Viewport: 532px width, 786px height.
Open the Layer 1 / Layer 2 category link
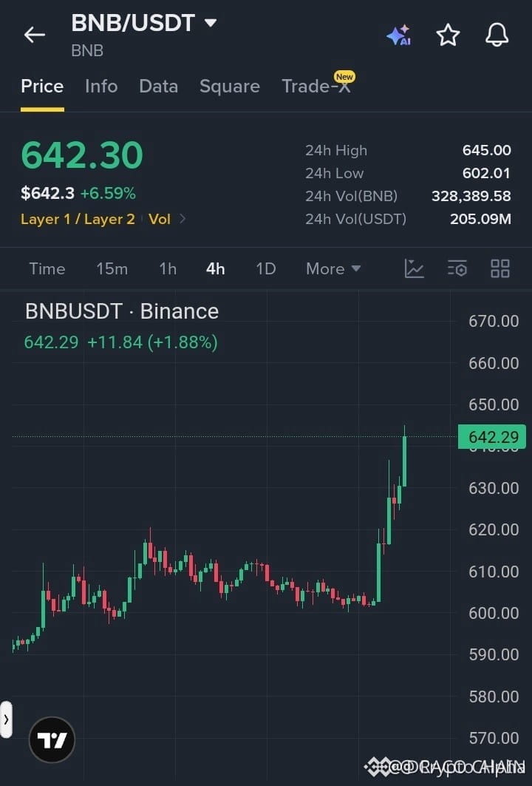(x=78, y=219)
